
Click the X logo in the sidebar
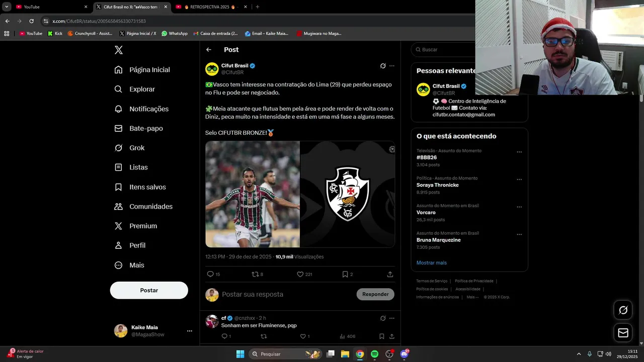pos(119,50)
